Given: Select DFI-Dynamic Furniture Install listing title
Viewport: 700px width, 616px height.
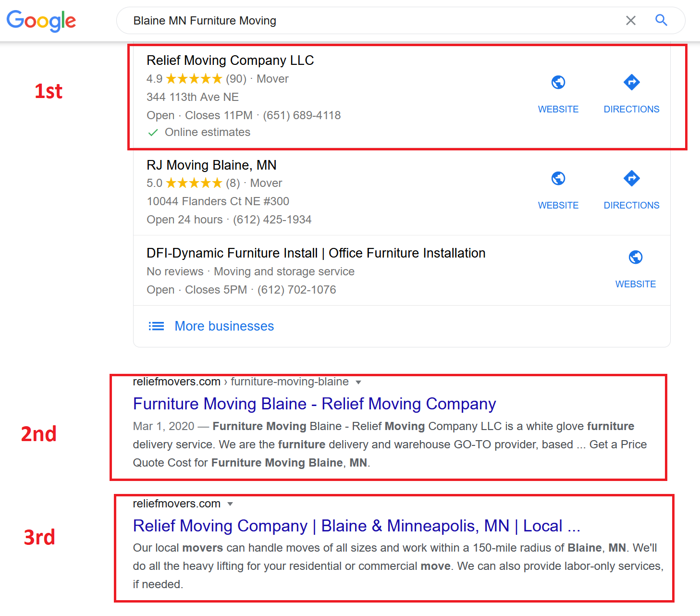Looking at the screenshot, I should (x=316, y=253).
